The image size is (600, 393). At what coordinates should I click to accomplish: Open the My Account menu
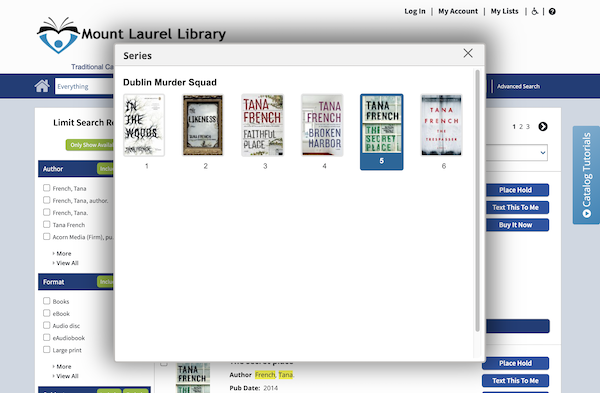click(458, 11)
